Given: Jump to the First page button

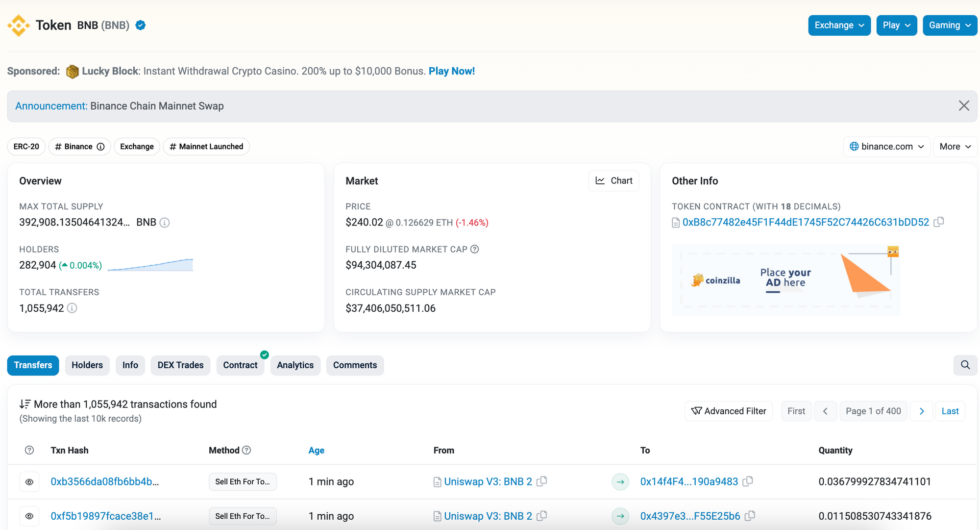Looking at the screenshot, I should point(796,411).
